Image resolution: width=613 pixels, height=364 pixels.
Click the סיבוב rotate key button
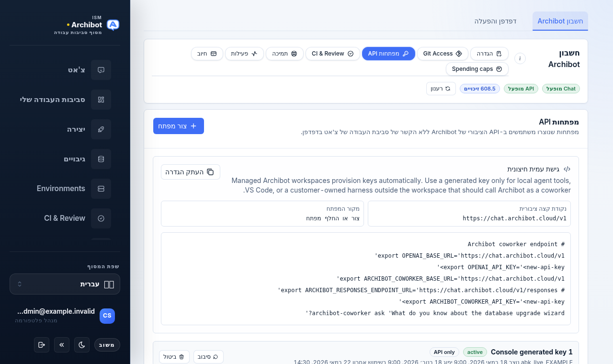point(208,357)
